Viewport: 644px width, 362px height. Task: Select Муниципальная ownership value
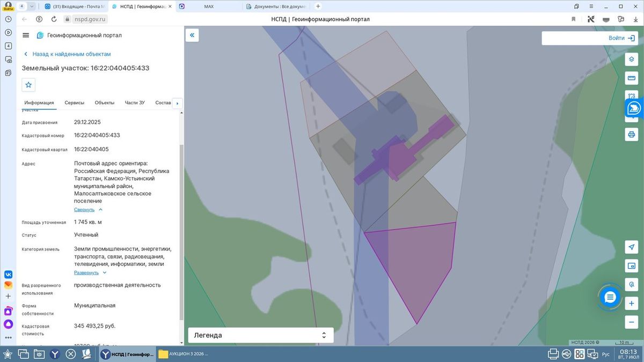point(95,306)
